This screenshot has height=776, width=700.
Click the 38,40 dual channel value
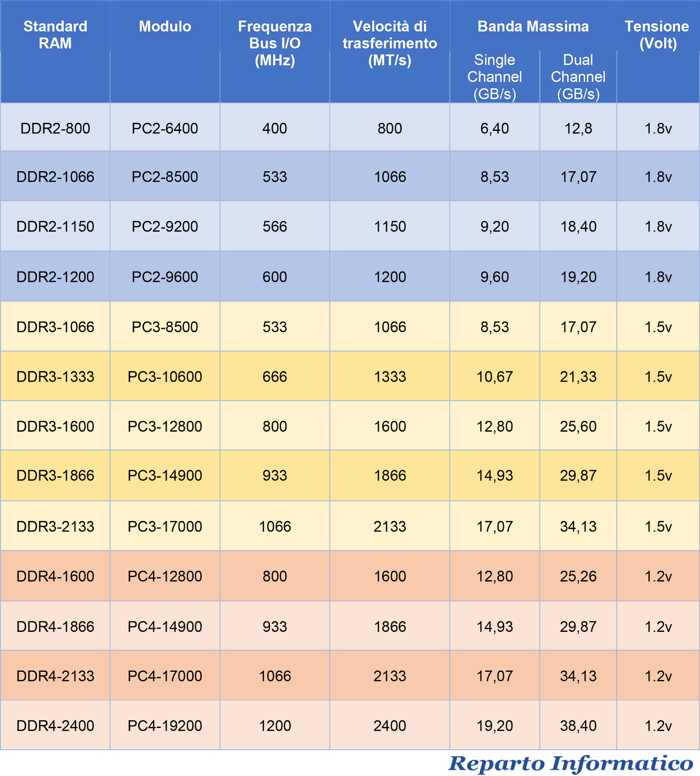(578, 726)
